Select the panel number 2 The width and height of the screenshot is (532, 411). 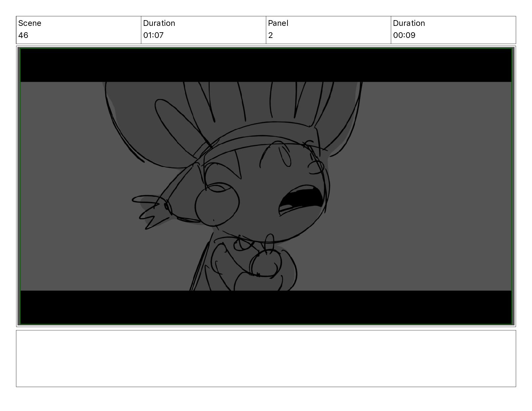270,35
